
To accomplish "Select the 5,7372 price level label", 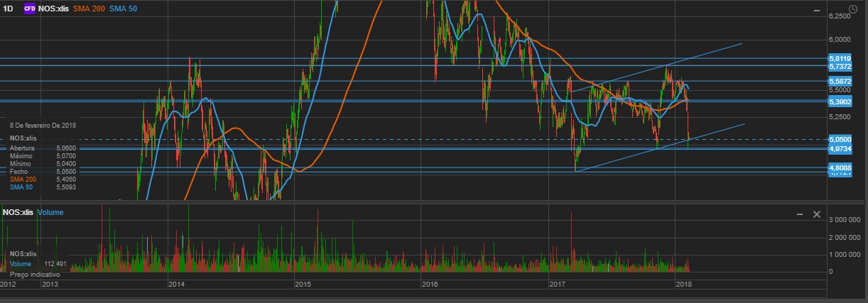I will click(x=840, y=66).
